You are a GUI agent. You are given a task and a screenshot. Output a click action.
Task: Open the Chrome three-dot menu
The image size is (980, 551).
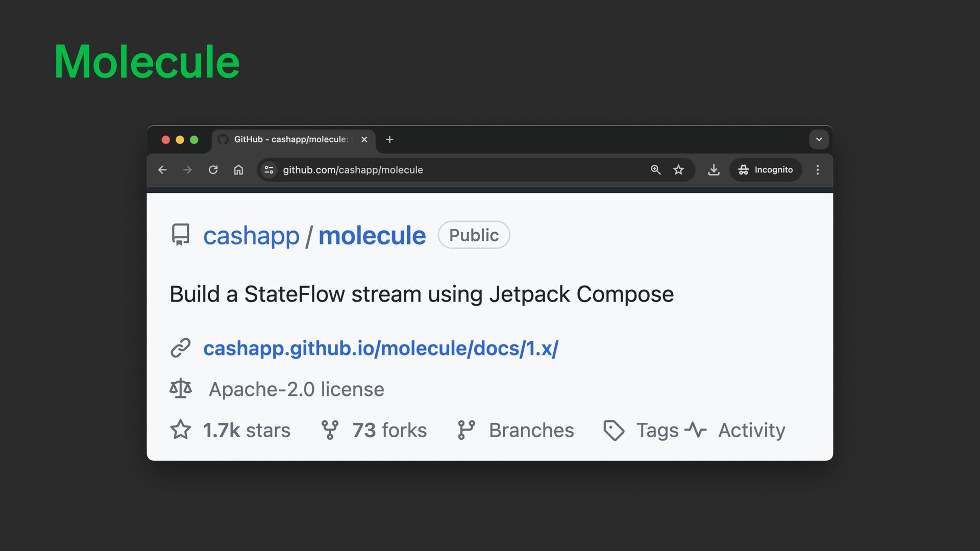point(818,170)
